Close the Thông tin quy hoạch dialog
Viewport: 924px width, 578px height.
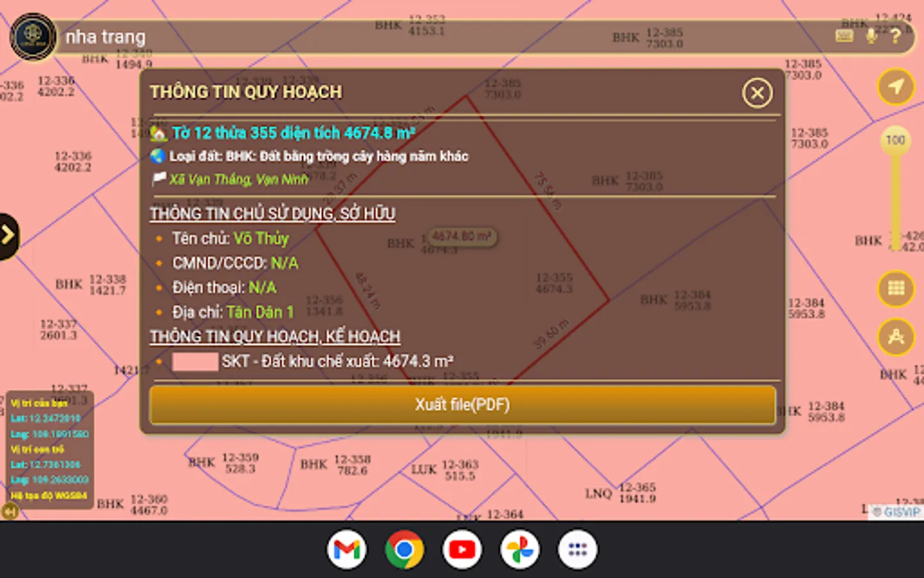tap(757, 93)
